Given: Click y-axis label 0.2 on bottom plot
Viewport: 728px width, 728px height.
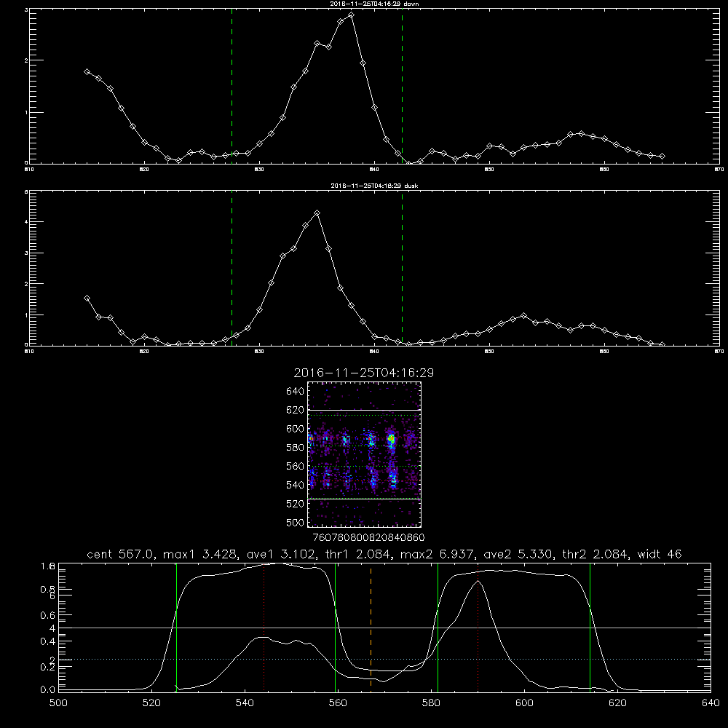Looking at the screenshot, I should pyautogui.click(x=48, y=667).
